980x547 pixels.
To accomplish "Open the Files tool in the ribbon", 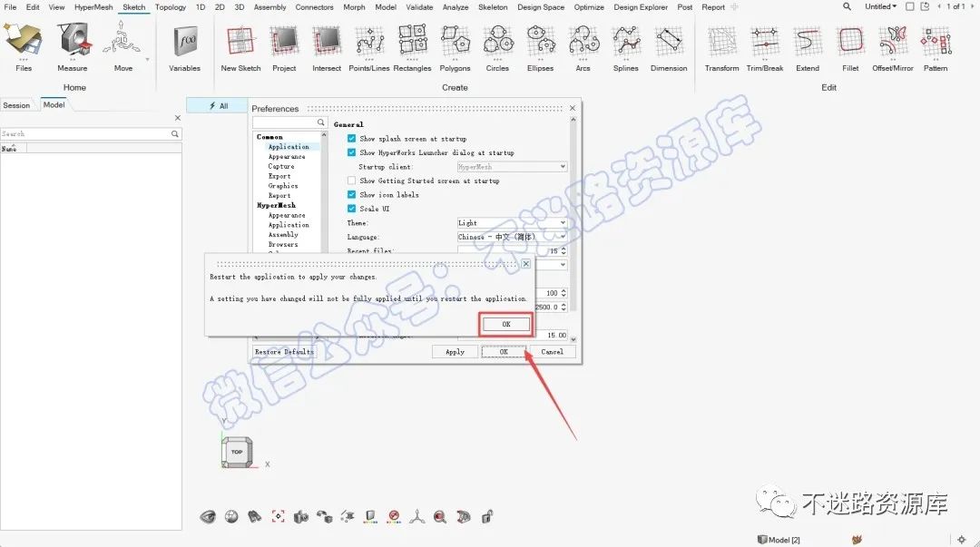I will (x=23, y=47).
